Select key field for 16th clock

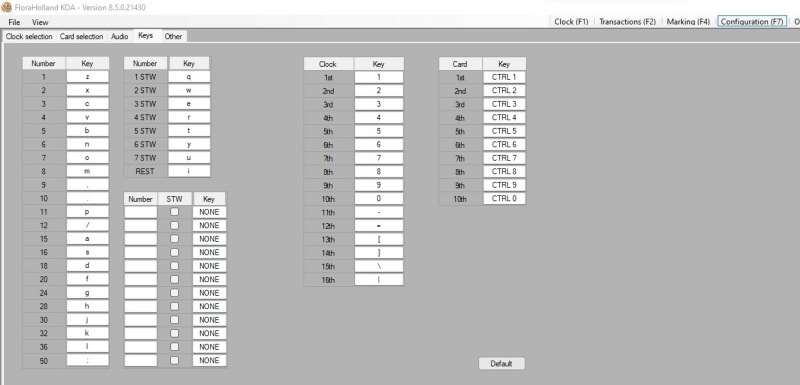pos(379,279)
